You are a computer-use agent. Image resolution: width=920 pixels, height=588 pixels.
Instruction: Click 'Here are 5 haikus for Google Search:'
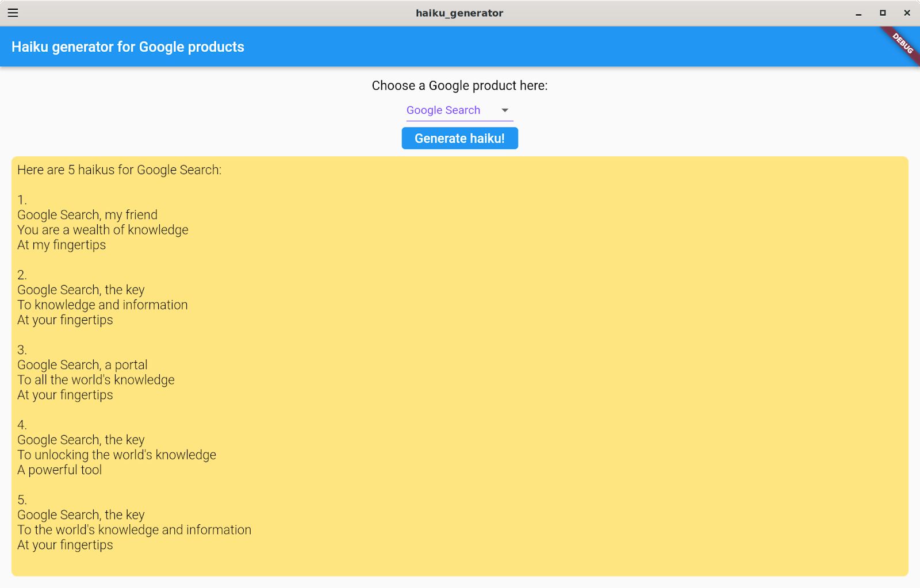click(x=118, y=170)
